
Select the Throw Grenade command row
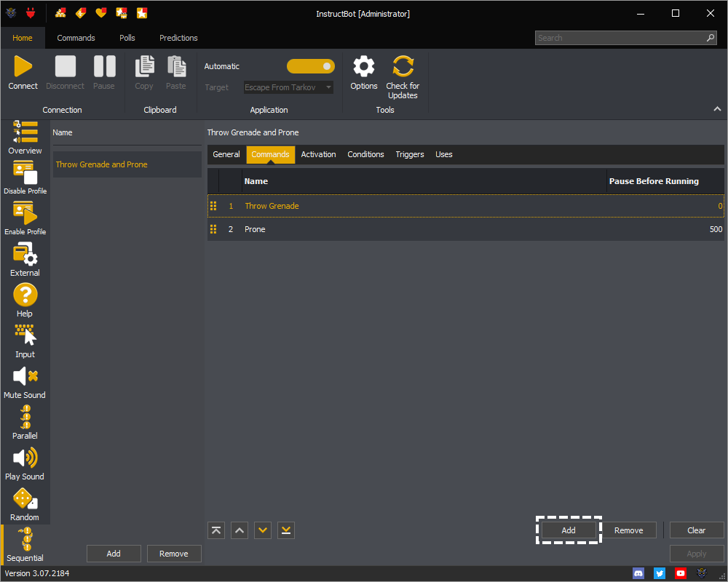[466, 206]
